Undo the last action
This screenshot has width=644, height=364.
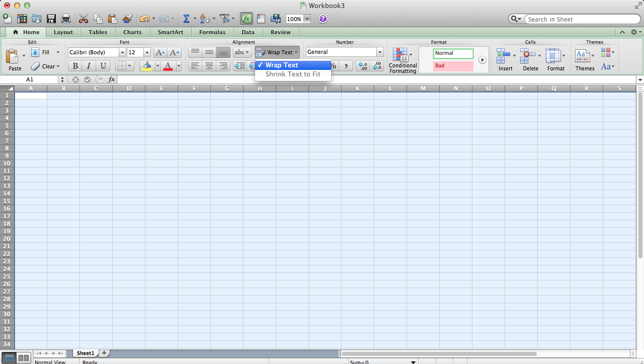[144, 19]
